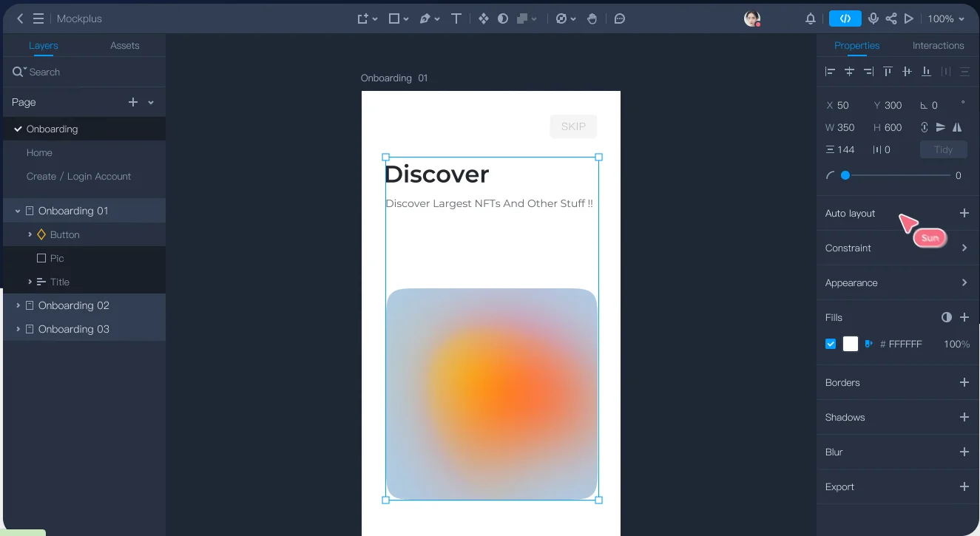
Task: Select the Pen tool
Action: (425, 18)
